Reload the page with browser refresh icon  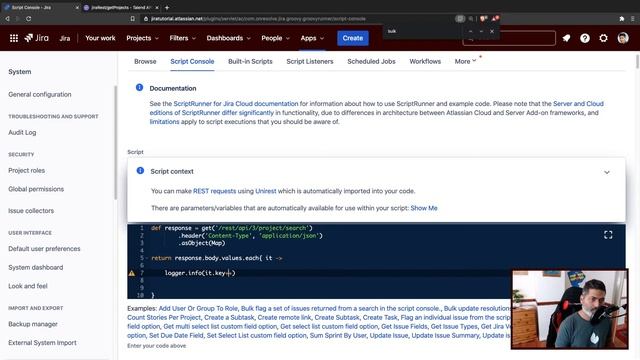click(x=29, y=19)
